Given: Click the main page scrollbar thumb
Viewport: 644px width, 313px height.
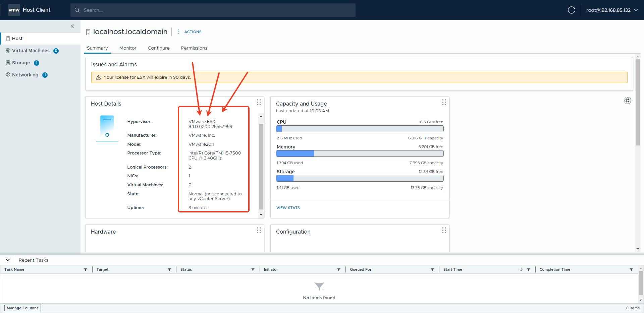Looking at the screenshot, I should coord(638,103).
